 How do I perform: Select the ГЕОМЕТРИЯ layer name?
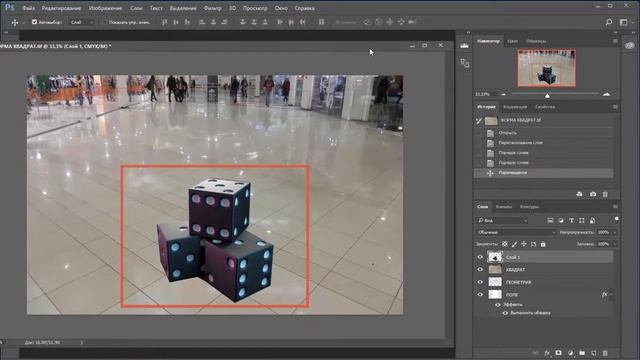pyautogui.click(x=518, y=282)
